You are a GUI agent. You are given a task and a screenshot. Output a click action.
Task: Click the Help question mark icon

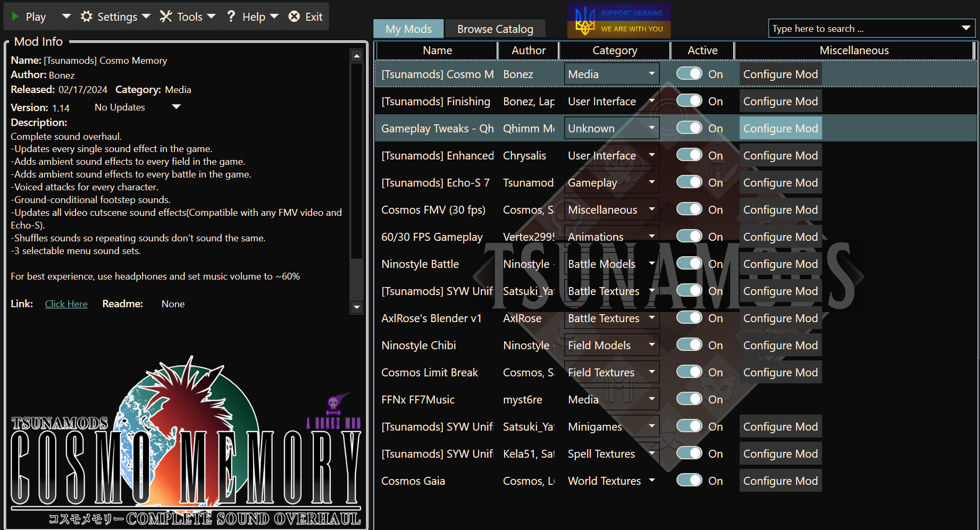click(231, 16)
